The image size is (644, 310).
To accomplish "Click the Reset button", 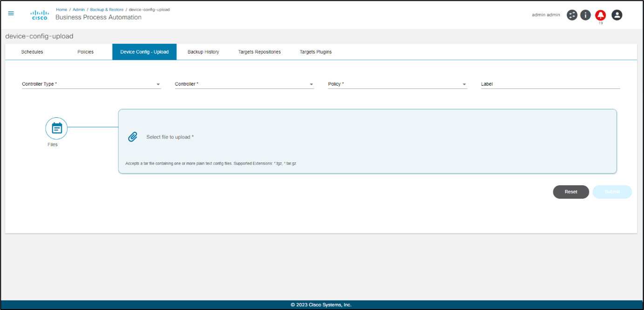I will pyautogui.click(x=571, y=192).
